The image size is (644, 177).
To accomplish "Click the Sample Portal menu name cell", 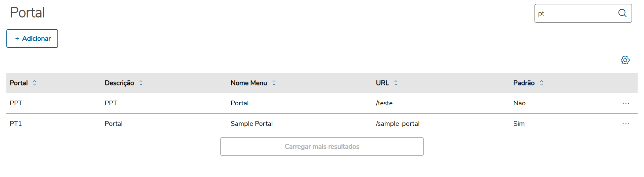I will [x=251, y=124].
